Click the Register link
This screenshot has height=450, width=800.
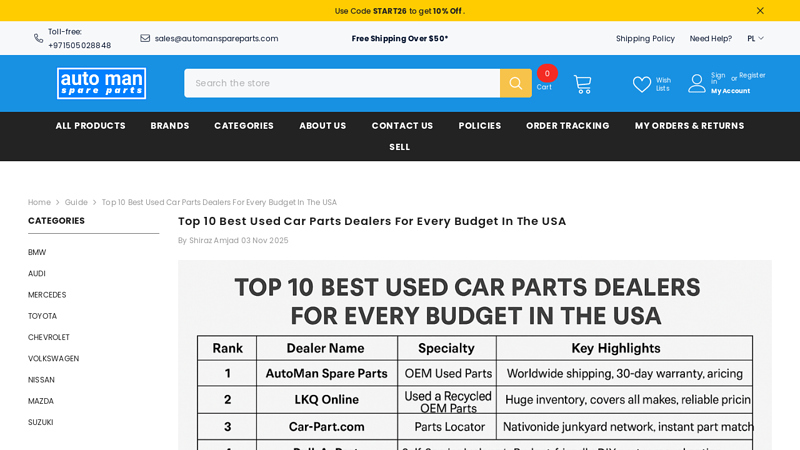(752, 75)
